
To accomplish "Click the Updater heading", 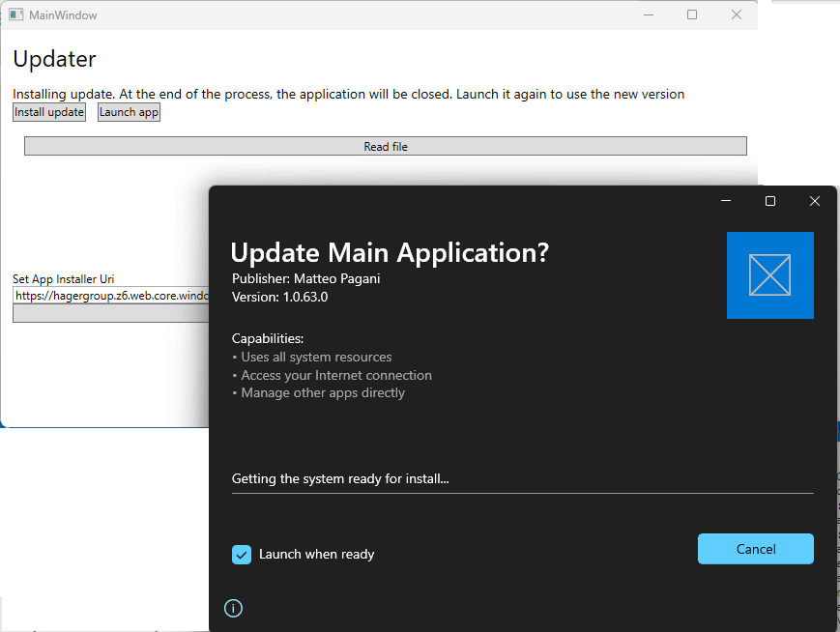I will pos(55,59).
